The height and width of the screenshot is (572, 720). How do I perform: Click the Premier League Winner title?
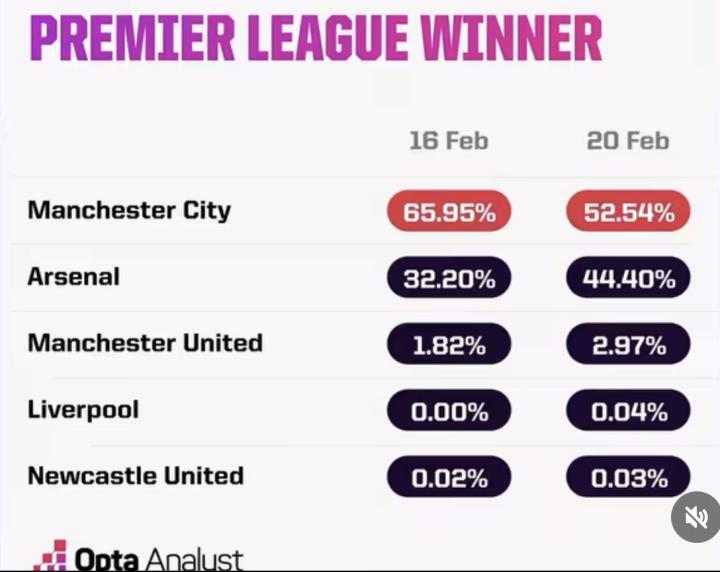coord(315,40)
